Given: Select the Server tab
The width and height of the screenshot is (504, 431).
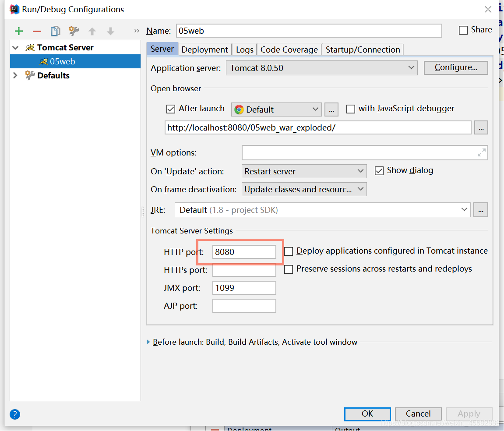Looking at the screenshot, I should click(162, 49).
